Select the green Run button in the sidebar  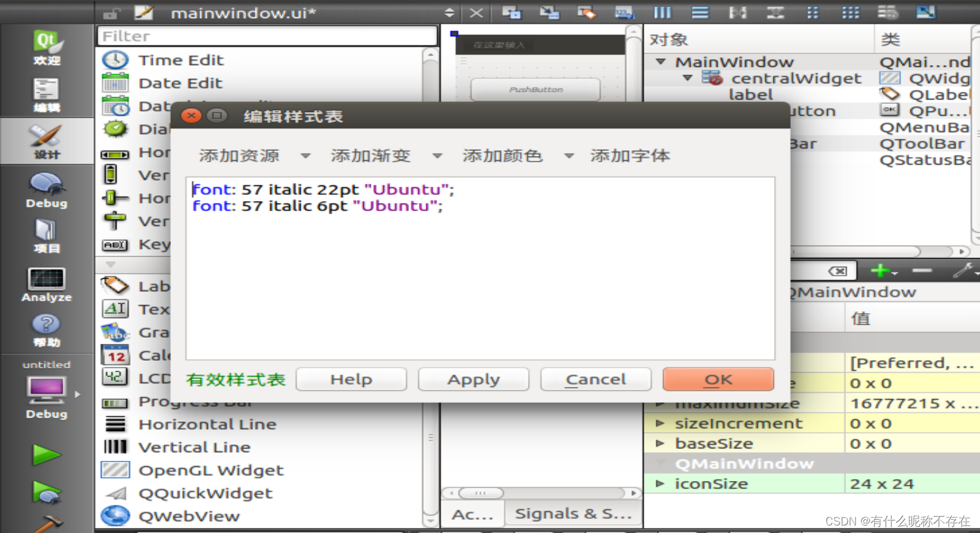point(46,454)
